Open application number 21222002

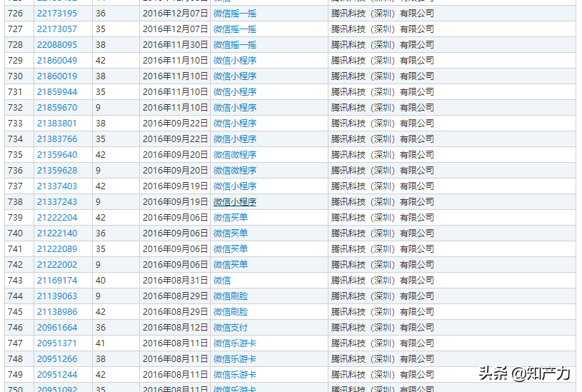coord(57,265)
